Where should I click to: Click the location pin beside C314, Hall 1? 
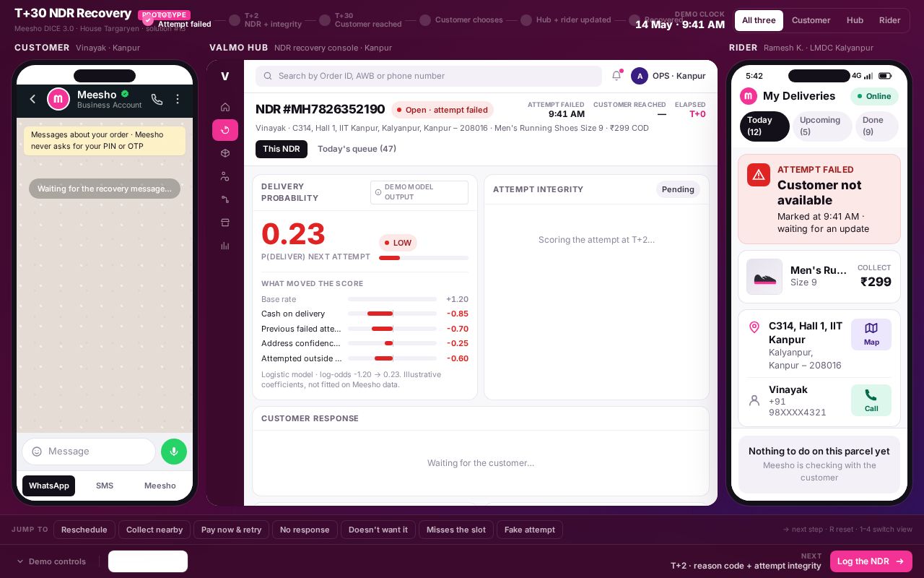pos(754,327)
